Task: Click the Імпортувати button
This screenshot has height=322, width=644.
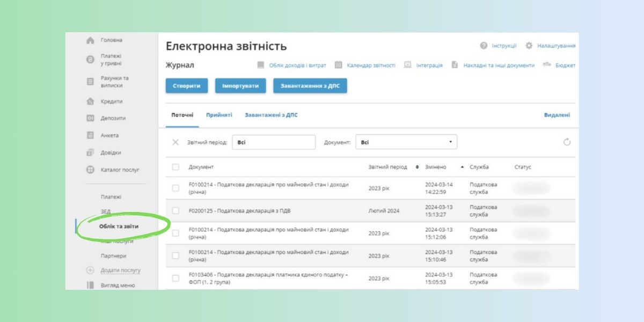Action: [x=240, y=86]
